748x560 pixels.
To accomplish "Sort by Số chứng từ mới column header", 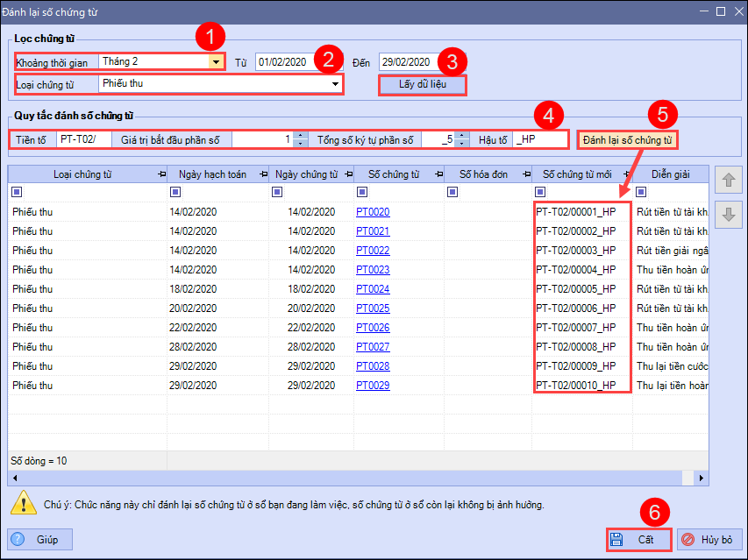I will [x=577, y=174].
